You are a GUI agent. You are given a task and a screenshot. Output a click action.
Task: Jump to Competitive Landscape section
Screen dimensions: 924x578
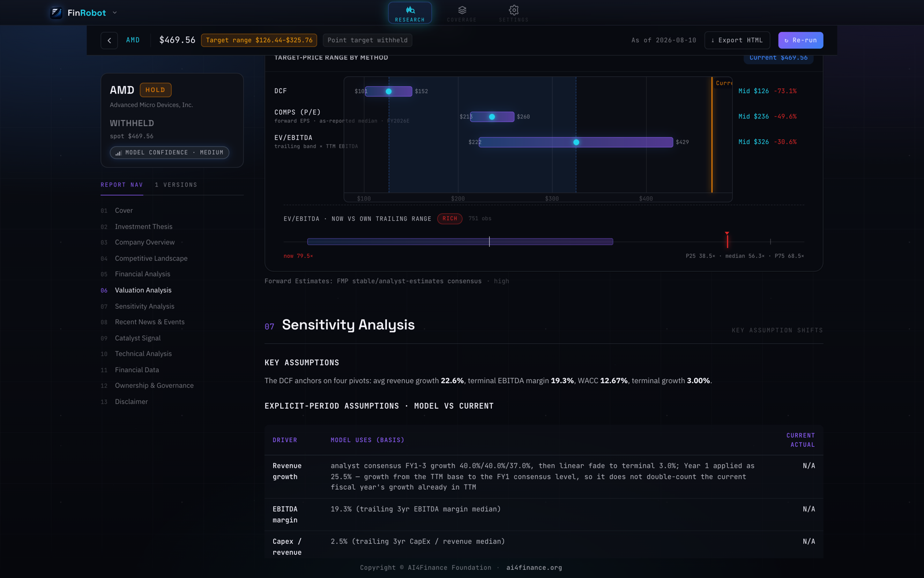[x=151, y=258]
